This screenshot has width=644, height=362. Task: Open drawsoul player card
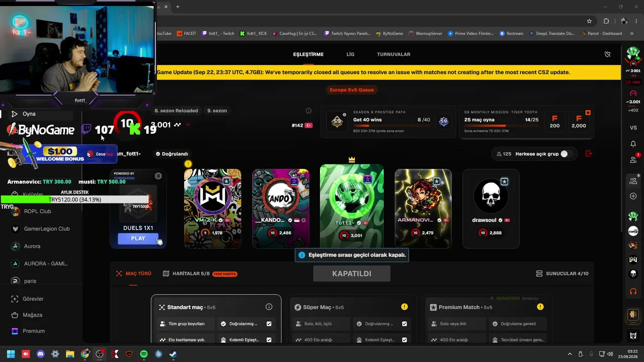(x=491, y=209)
